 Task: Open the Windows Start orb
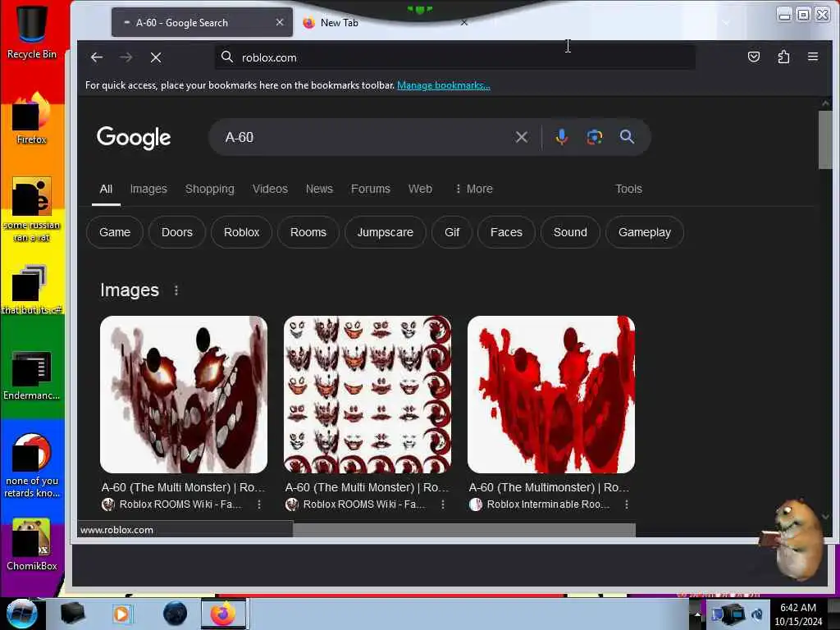(21, 614)
